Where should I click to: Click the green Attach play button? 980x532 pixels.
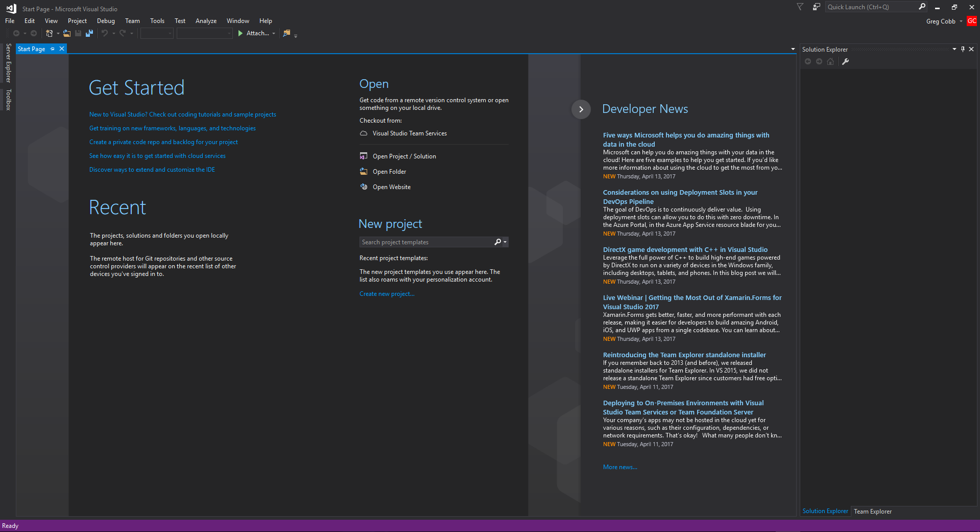[x=241, y=33]
